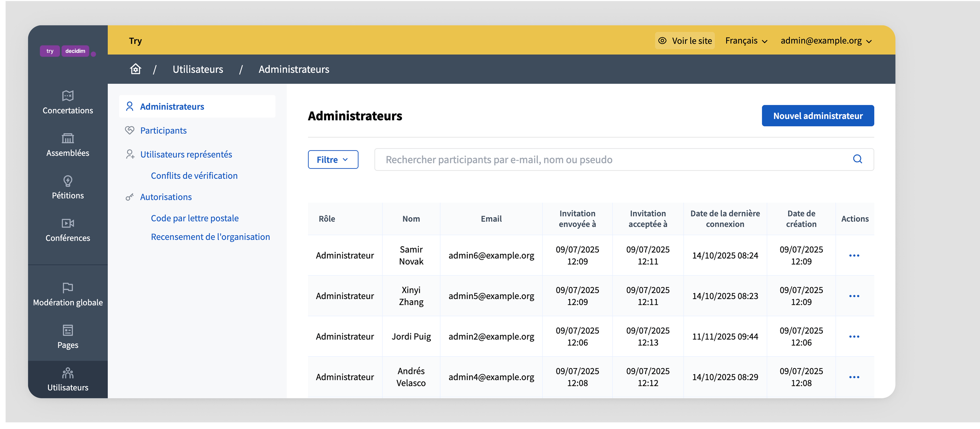Click the Samir Novak name cell
The width and height of the screenshot is (980, 429).
click(411, 255)
